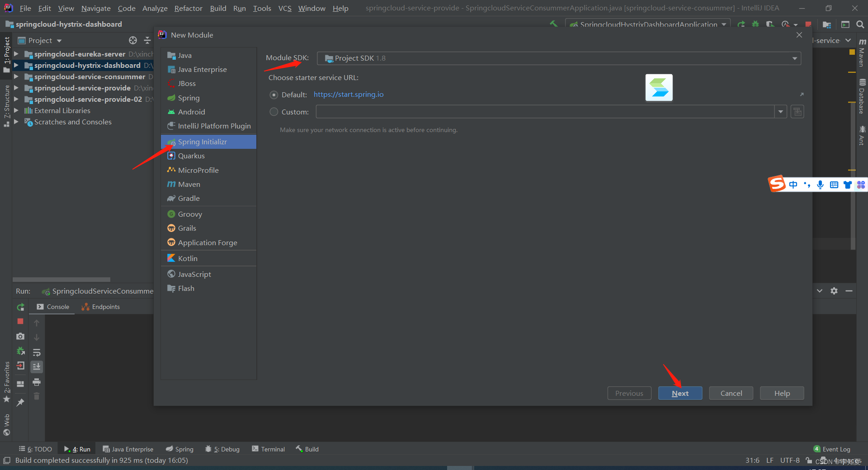The height and width of the screenshot is (470, 868).
Task: Click the print icon in console toolbar
Action: [37, 382]
